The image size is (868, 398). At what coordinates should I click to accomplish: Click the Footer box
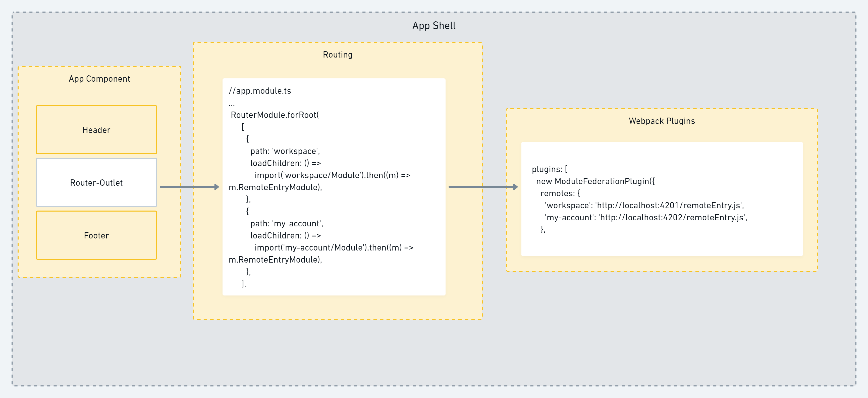click(x=96, y=235)
